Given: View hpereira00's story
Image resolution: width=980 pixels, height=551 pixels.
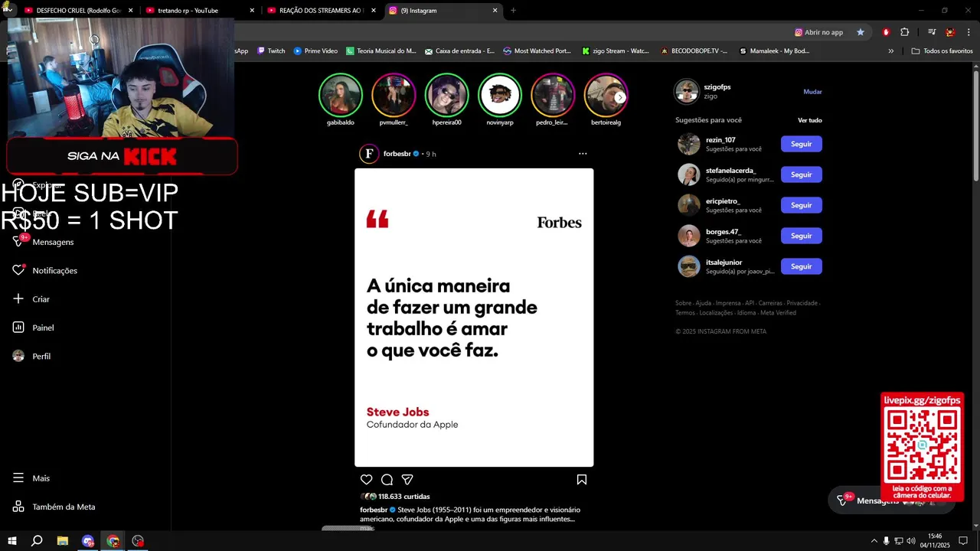Looking at the screenshot, I should [x=446, y=95].
